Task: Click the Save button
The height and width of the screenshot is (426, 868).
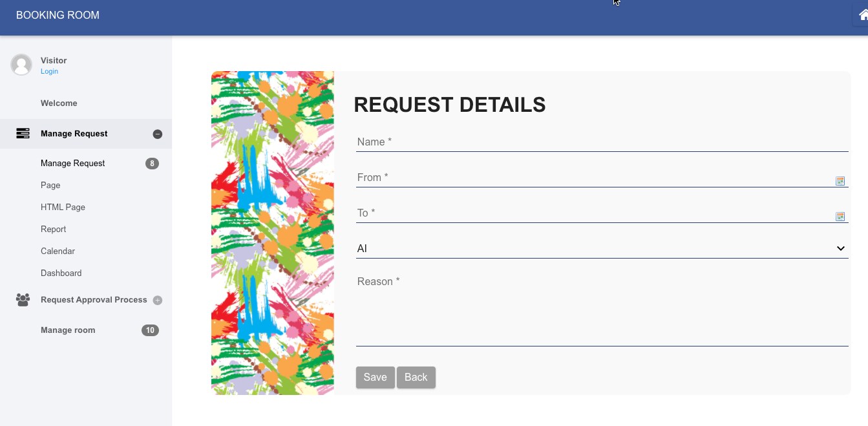Action: coord(375,378)
